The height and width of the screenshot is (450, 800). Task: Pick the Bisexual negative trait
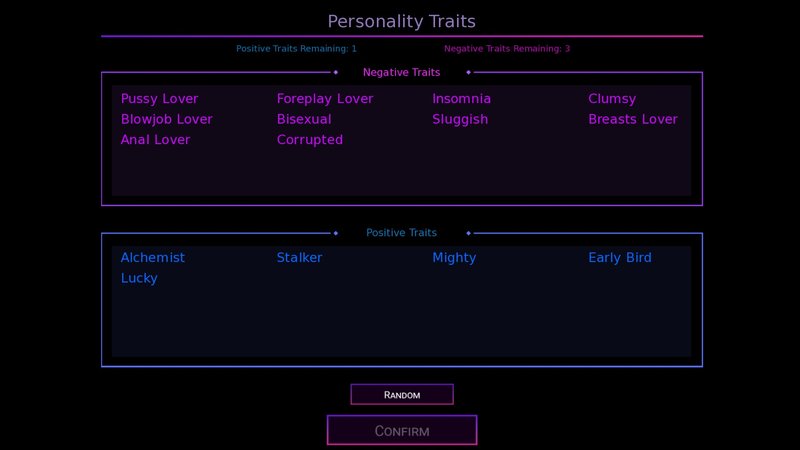pos(304,119)
